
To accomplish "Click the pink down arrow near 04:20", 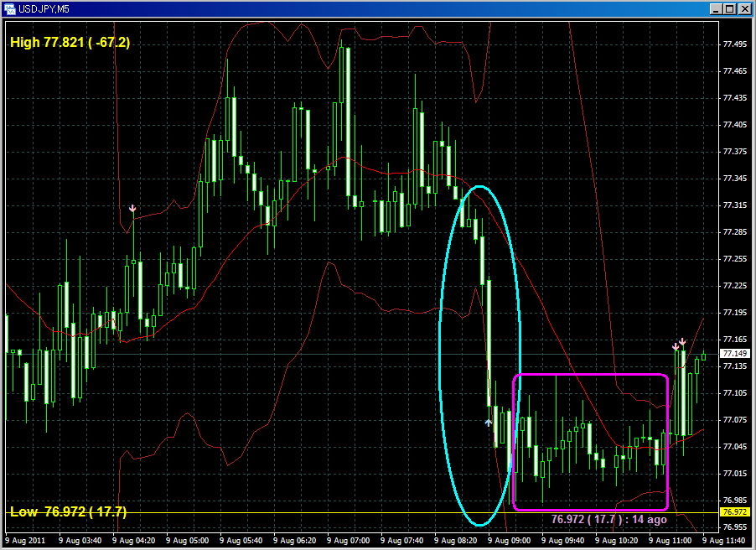I will pos(132,208).
